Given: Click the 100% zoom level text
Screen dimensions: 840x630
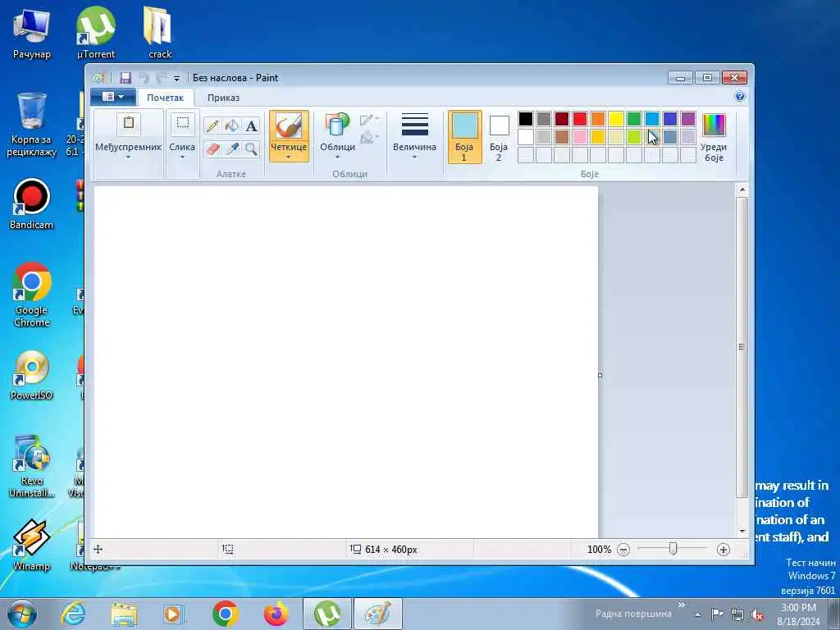Looking at the screenshot, I should point(599,549).
